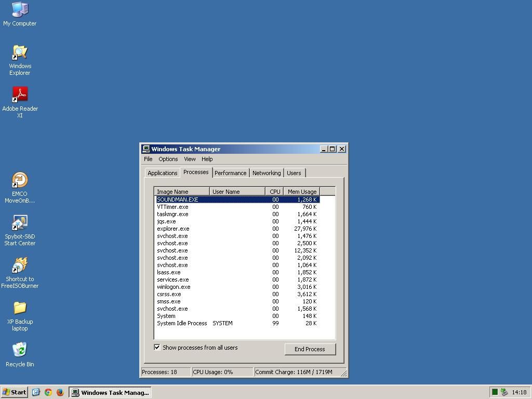
Task: Select the winlogon.exe process
Action: (237, 287)
